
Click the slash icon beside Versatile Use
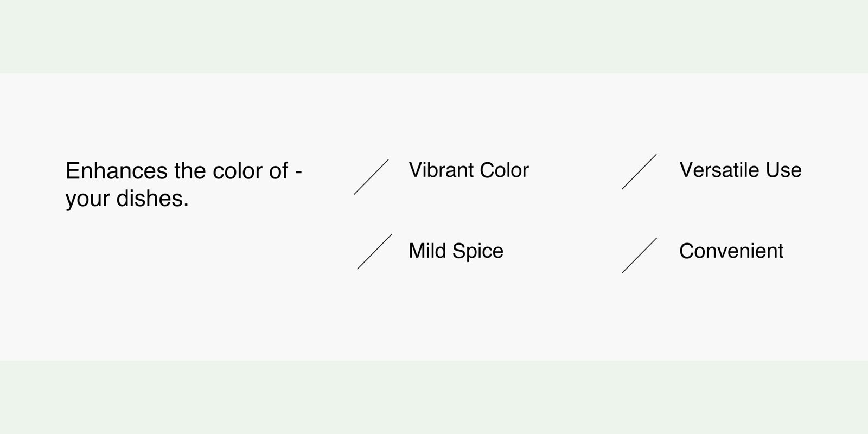click(x=639, y=171)
